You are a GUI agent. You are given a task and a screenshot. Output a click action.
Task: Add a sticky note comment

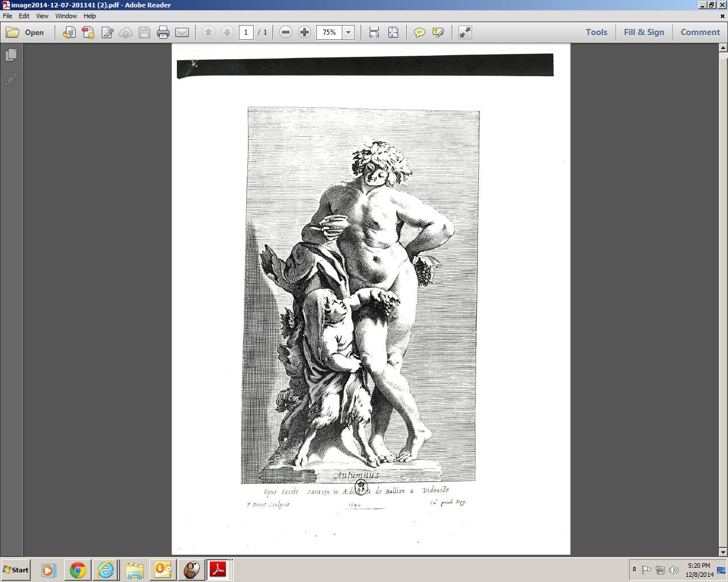coord(420,32)
